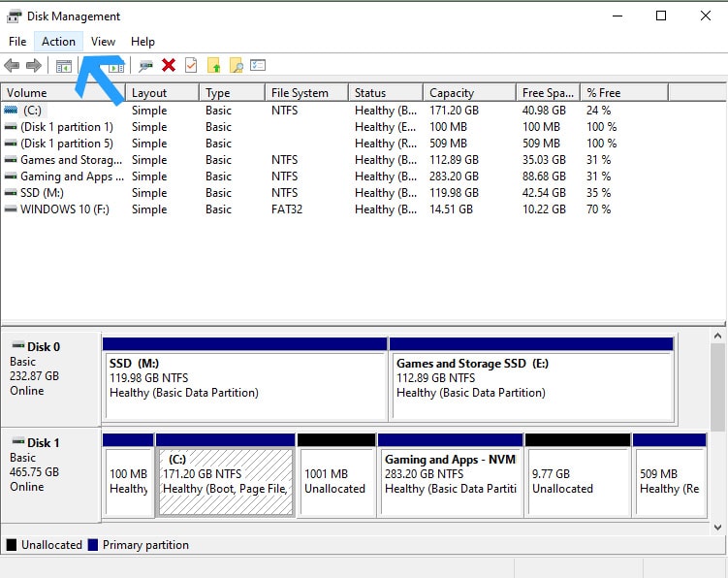Click the disk pane scrollbar down arrow
728x578 pixels.
(x=718, y=527)
